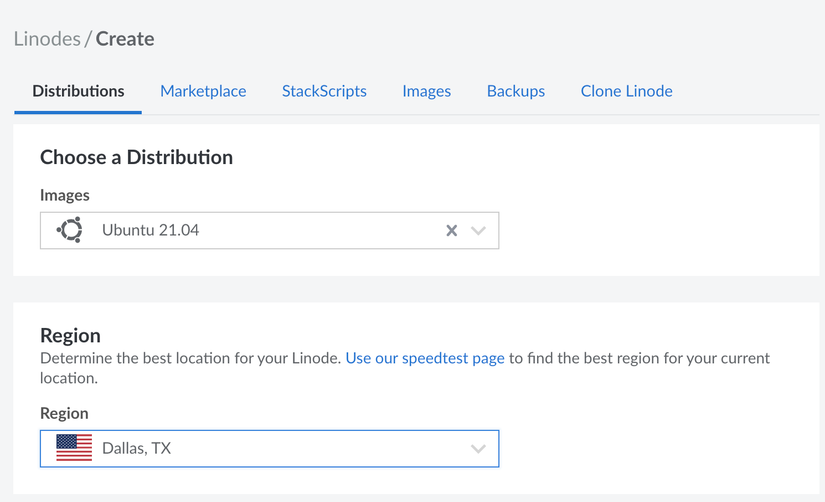The image size is (825, 502).
Task: Click the 'Region' section heading
Action: pyautogui.click(x=71, y=335)
